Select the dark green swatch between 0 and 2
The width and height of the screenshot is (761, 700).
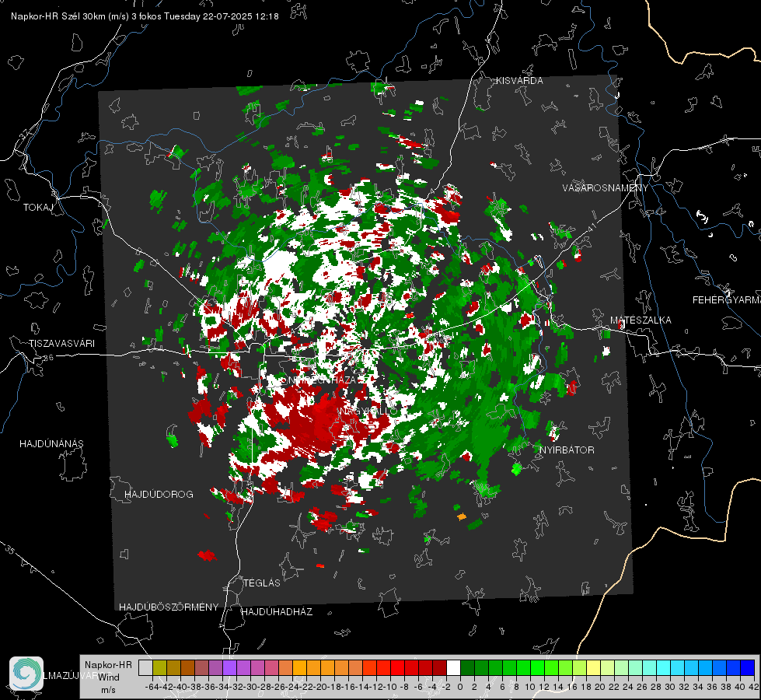pos(467,667)
